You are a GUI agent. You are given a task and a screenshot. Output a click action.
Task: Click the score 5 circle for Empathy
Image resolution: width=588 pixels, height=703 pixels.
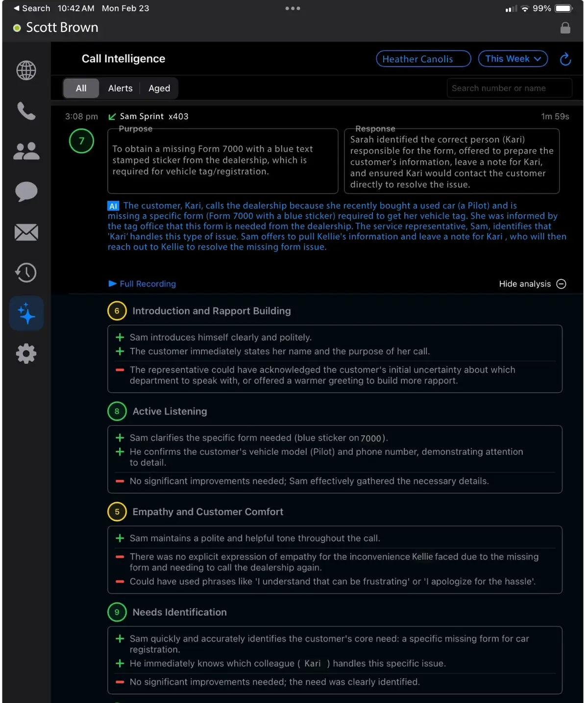click(117, 512)
